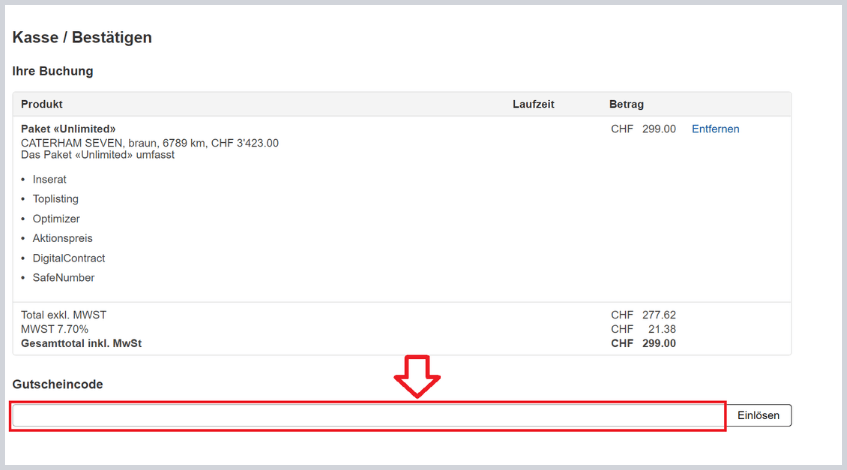Image resolution: width=847 pixels, height=470 pixels.
Task: Click the CATERHAM SEVEN vehicle description line
Action: click(149, 143)
